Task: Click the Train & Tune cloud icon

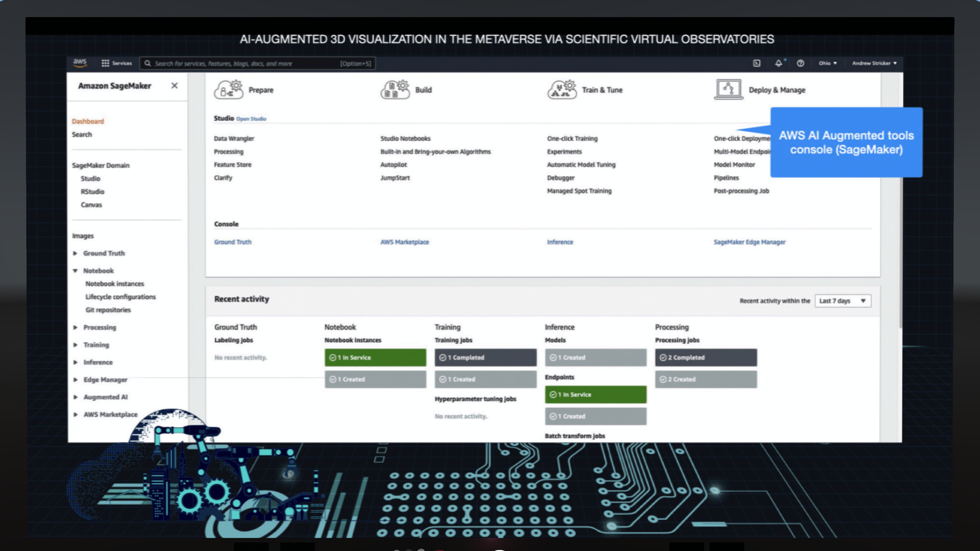Action: tap(561, 90)
